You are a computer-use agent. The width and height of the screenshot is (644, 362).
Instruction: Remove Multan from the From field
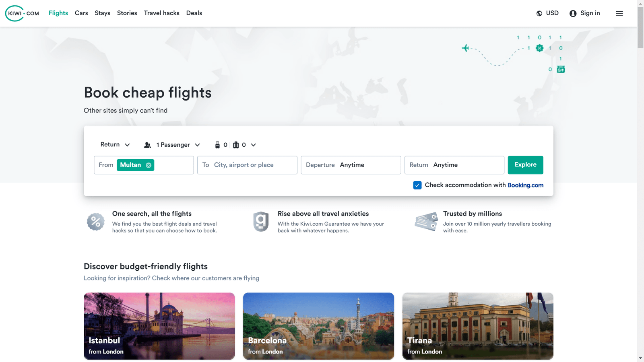click(x=149, y=165)
